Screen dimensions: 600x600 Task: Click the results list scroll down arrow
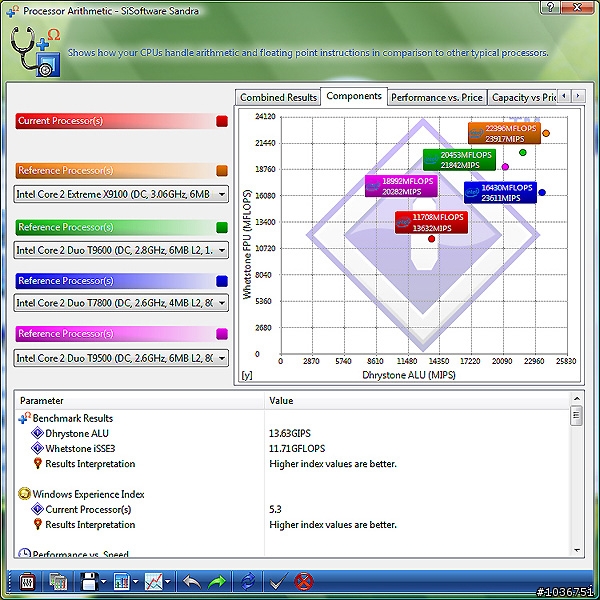(577, 550)
